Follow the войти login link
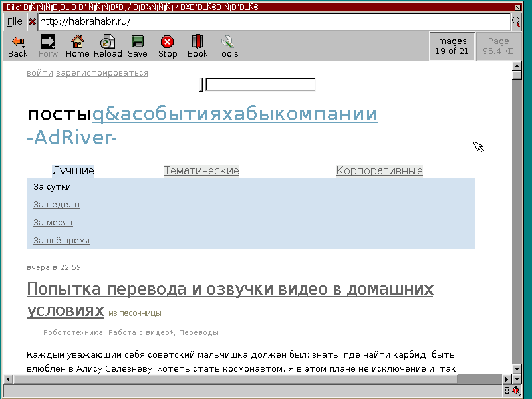 click(x=40, y=73)
